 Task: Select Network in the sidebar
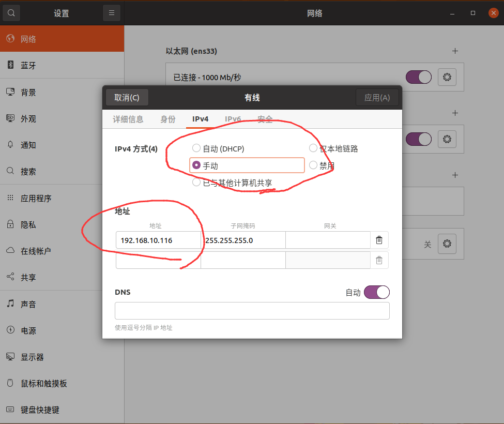pos(62,39)
